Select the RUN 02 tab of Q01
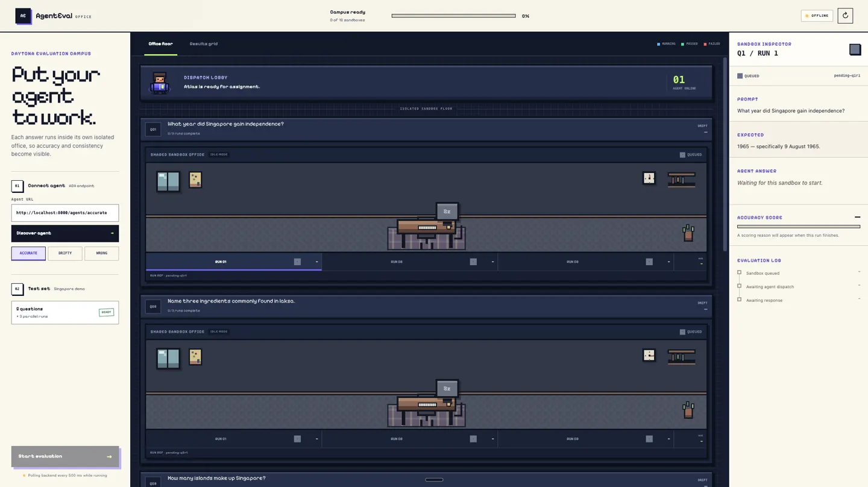868x487 pixels. 410,262
